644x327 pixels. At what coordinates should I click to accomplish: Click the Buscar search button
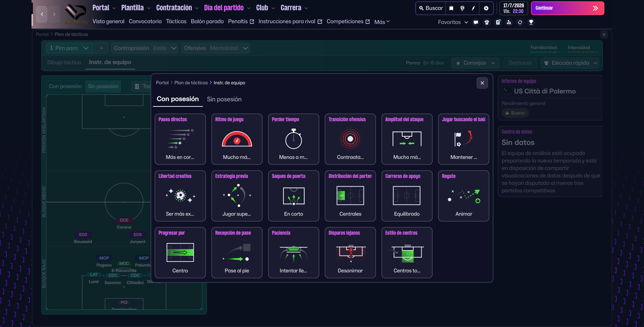(431, 8)
